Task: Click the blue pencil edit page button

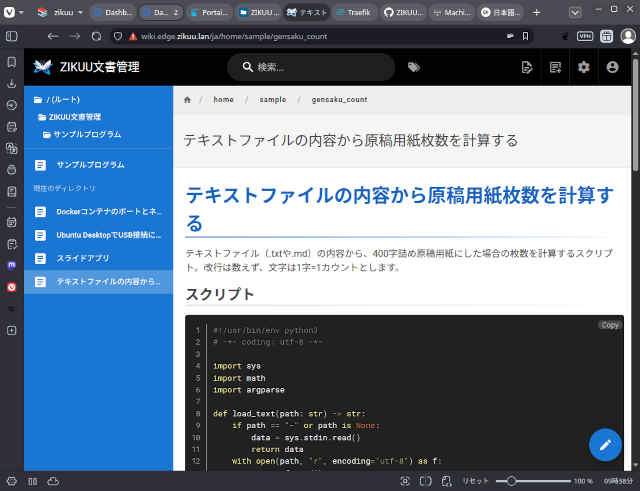Action: (x=605, y=445)
